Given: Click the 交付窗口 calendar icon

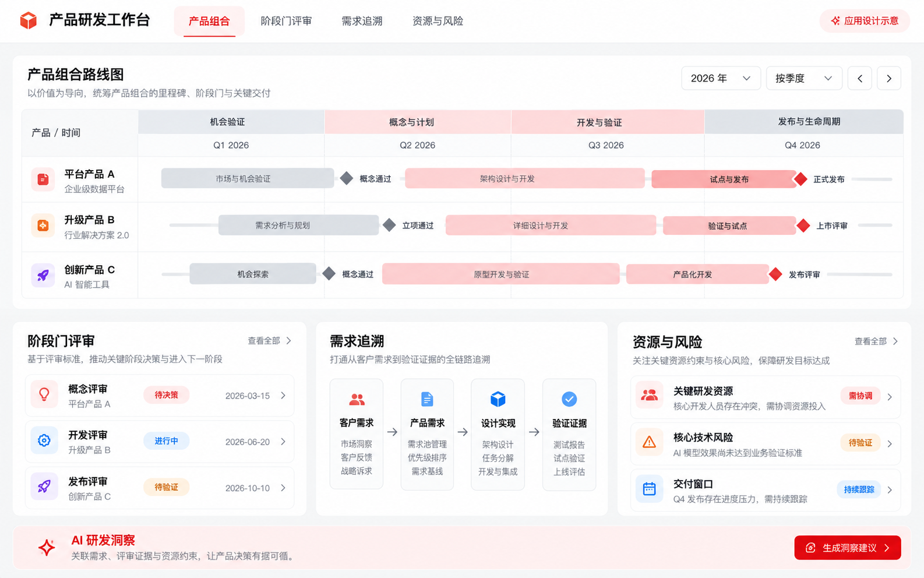Looking at the screenshot, I should [x=649, y=489].
